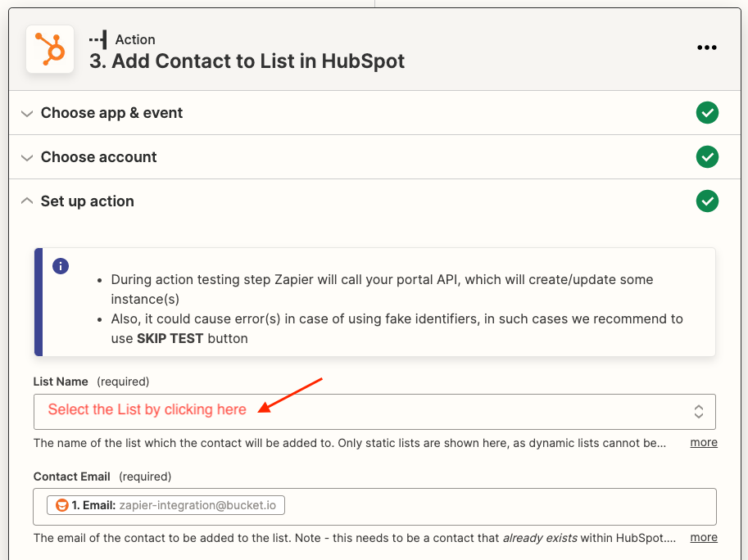The width and height of the screenshot is (748, 560).
Task: Show more of the Contact Email description
Action: [x=704, y=538]
